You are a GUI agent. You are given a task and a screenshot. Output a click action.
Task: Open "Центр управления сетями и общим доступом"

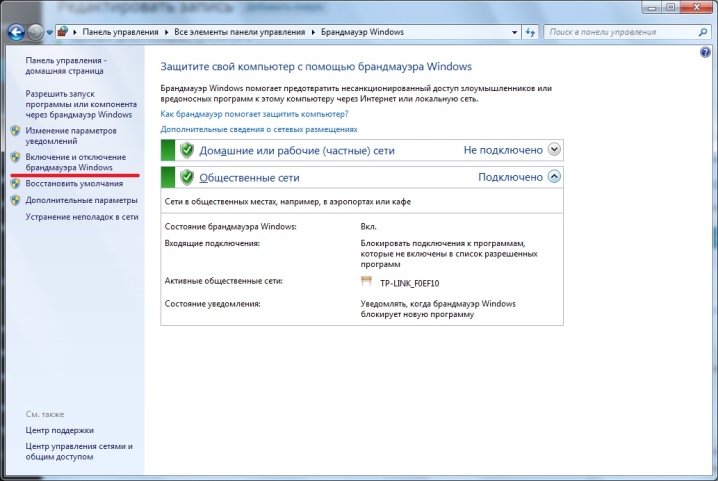click(x=79, y=451)
